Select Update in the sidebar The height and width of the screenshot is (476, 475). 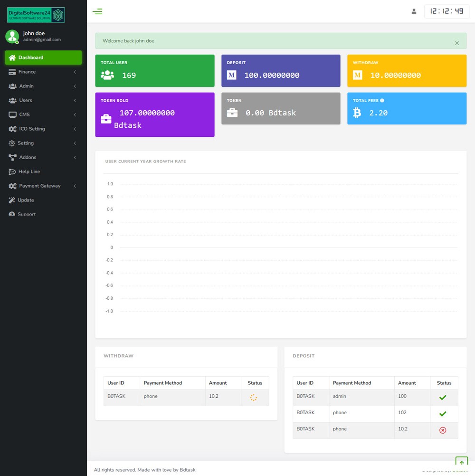click(x=26, y=200)
